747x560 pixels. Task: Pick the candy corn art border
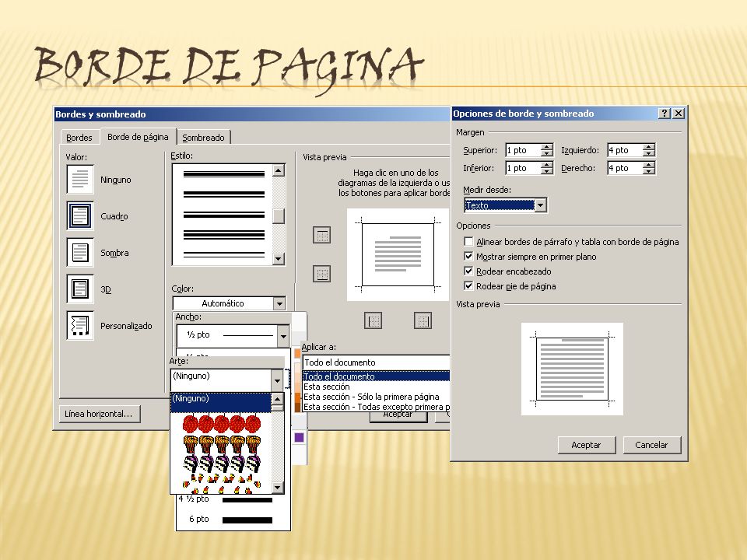tap(222, 482)
